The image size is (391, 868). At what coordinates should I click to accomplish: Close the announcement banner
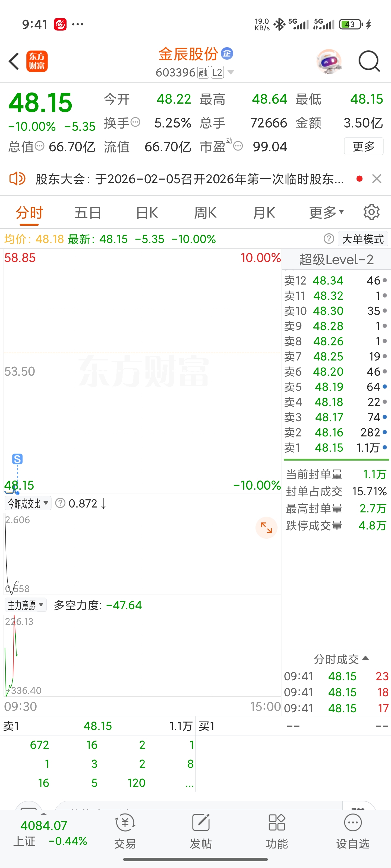[377, 178]
